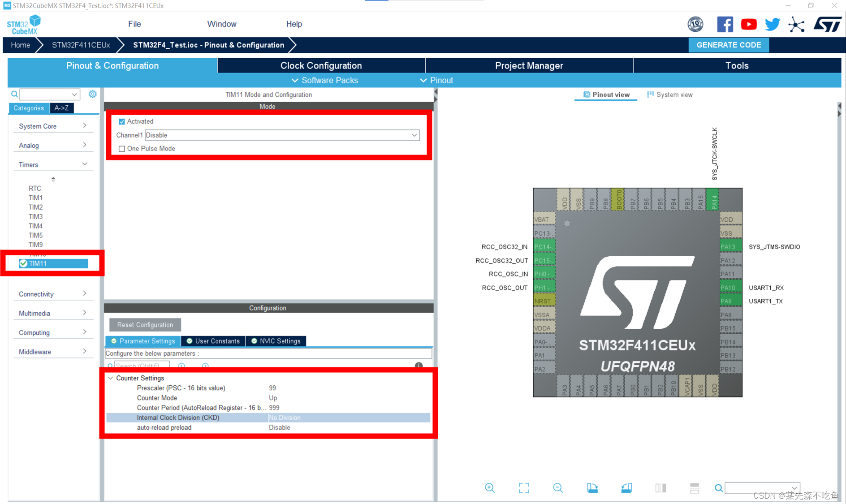
Task: Select TIM5 in the Timers list
Action: (35, 235)
